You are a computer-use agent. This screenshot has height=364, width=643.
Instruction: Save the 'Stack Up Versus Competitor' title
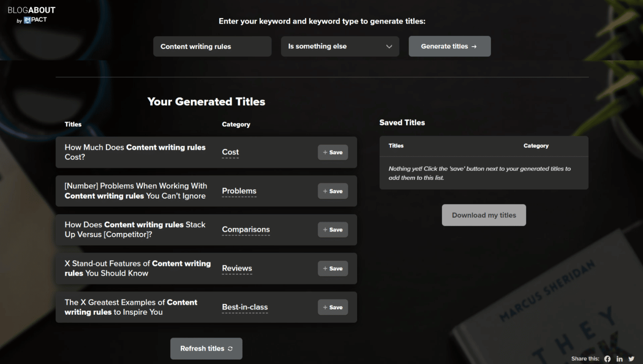coord(333,230)
